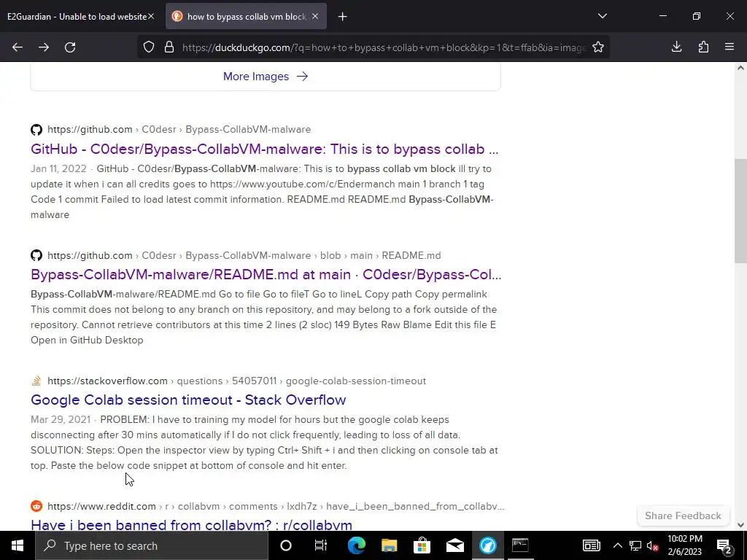Open the Windows Start menu
The image size is (747, 560).
tap(18, 545)
